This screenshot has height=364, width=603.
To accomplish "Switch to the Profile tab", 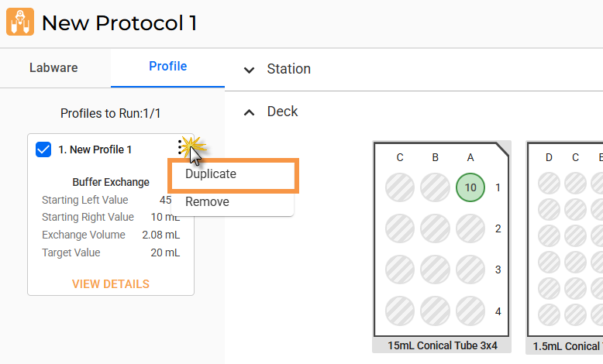I will [x=168, y=67].
